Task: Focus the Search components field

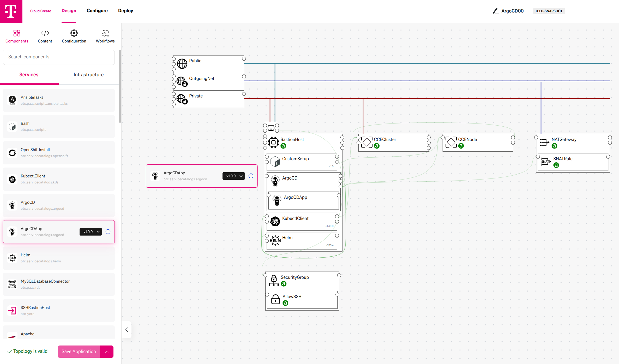Action: pos(59,57)
